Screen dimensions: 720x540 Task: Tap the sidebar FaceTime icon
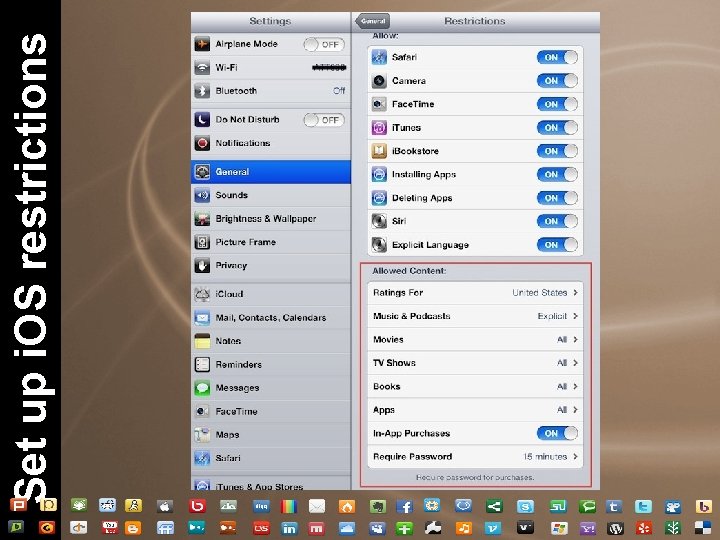202,411
